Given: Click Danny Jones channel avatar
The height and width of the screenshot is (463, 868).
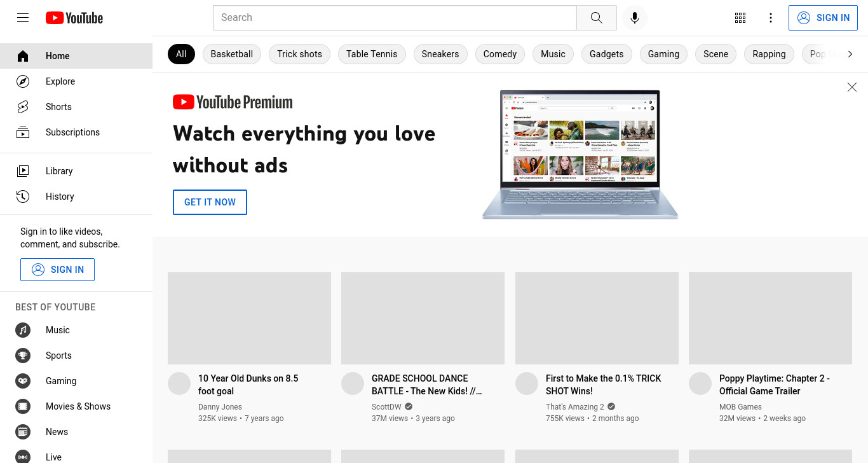Looking at the screenshot, I should [x=179, y=384].
